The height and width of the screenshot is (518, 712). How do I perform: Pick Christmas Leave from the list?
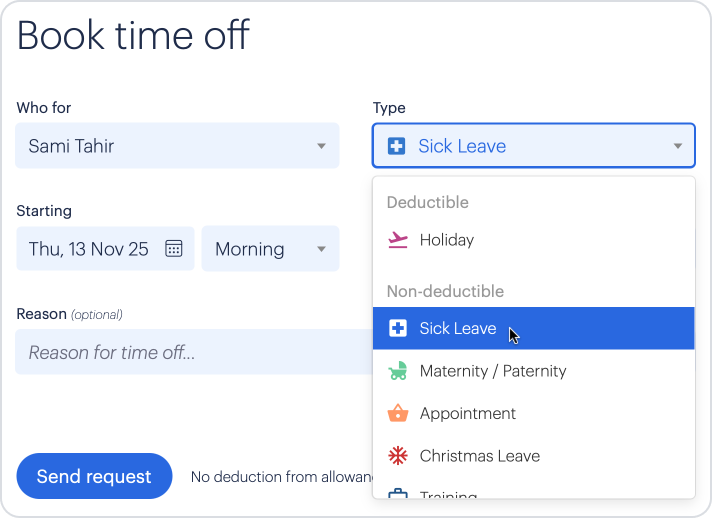click(479, 456)
